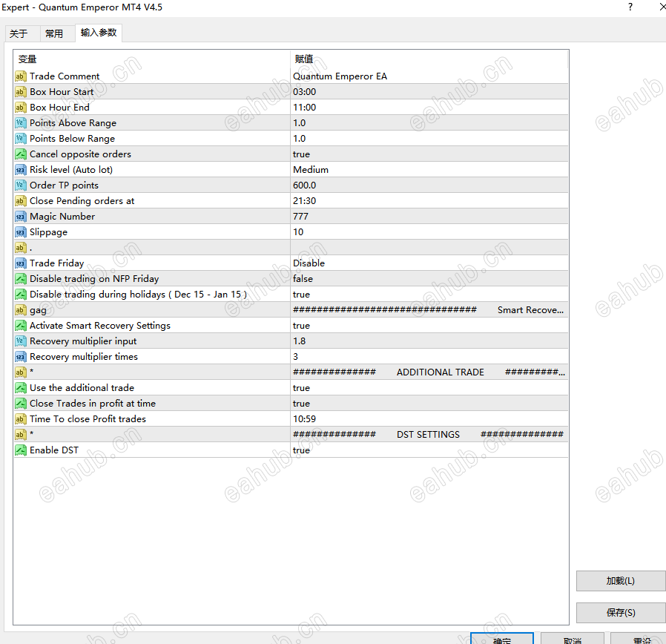Select the DST SETTINGS separator value

click(429, 435)
